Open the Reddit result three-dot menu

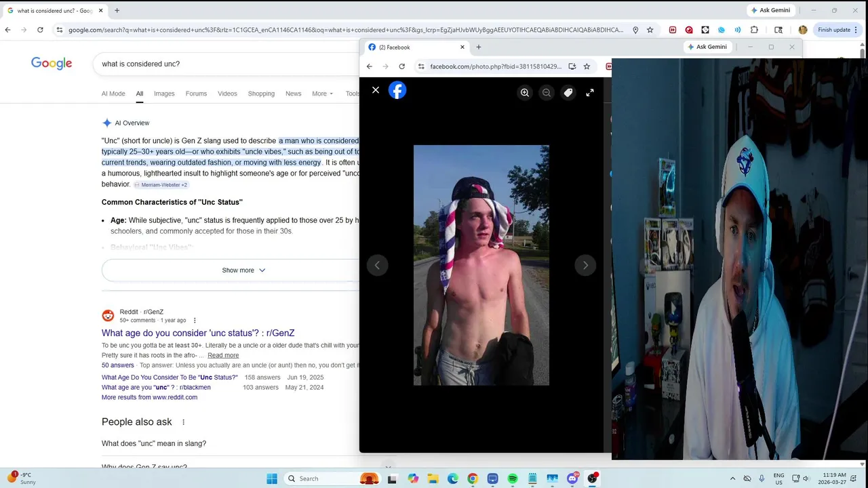tap(195, 321)
